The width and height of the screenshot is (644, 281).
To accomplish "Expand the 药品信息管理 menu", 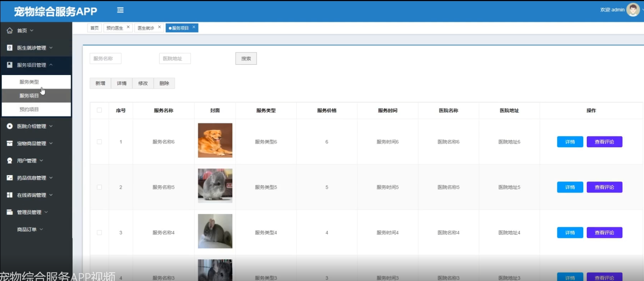I will click(x=51, y=177).
